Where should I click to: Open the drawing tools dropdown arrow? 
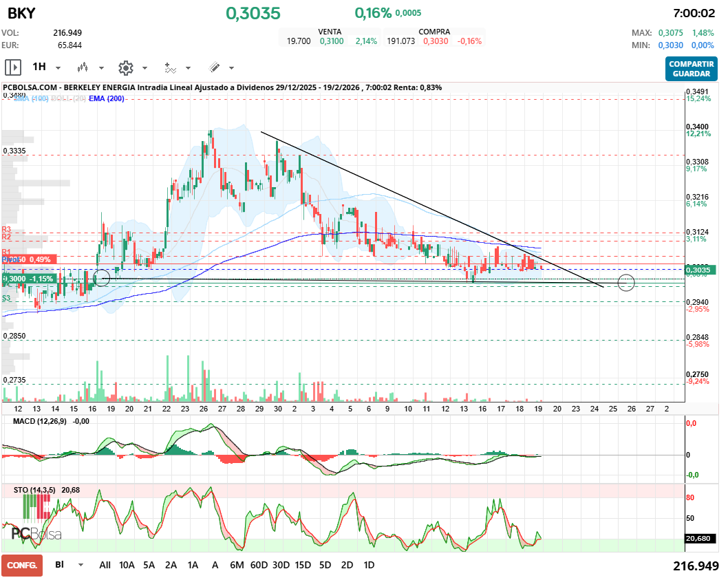(231, 68)
